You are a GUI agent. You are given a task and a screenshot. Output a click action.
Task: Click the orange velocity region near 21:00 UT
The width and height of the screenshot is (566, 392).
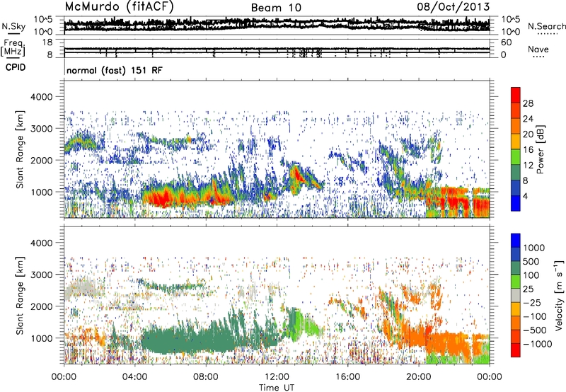(444, 343)
